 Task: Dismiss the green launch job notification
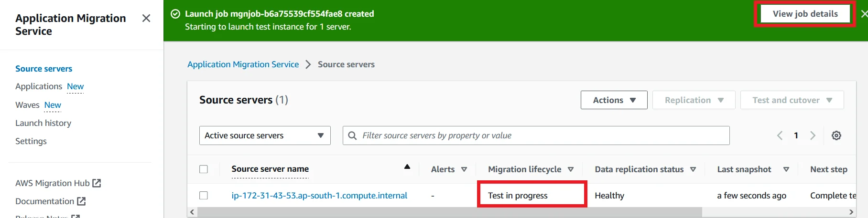tap(864, 14)
